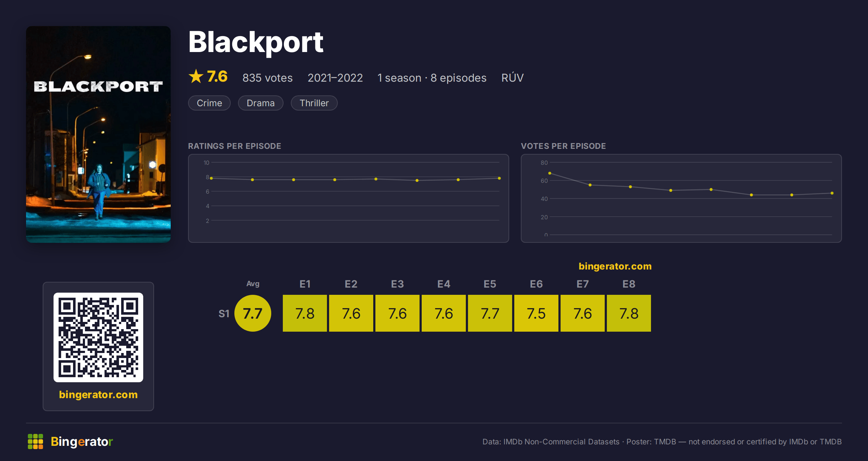Select the Crime genre tag

click(209, 103)
